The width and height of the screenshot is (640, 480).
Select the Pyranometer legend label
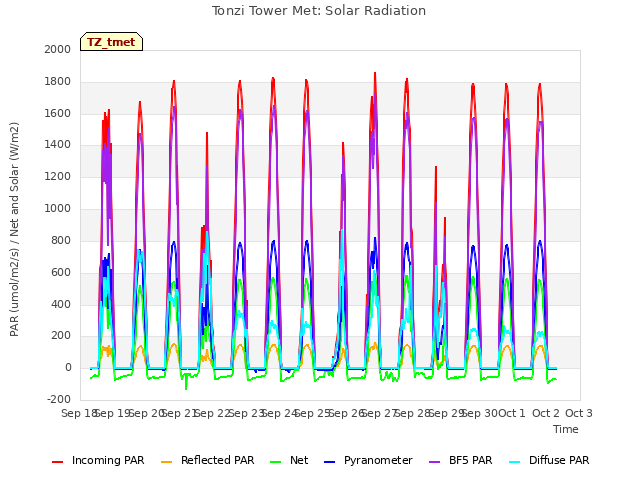point(378,460)
